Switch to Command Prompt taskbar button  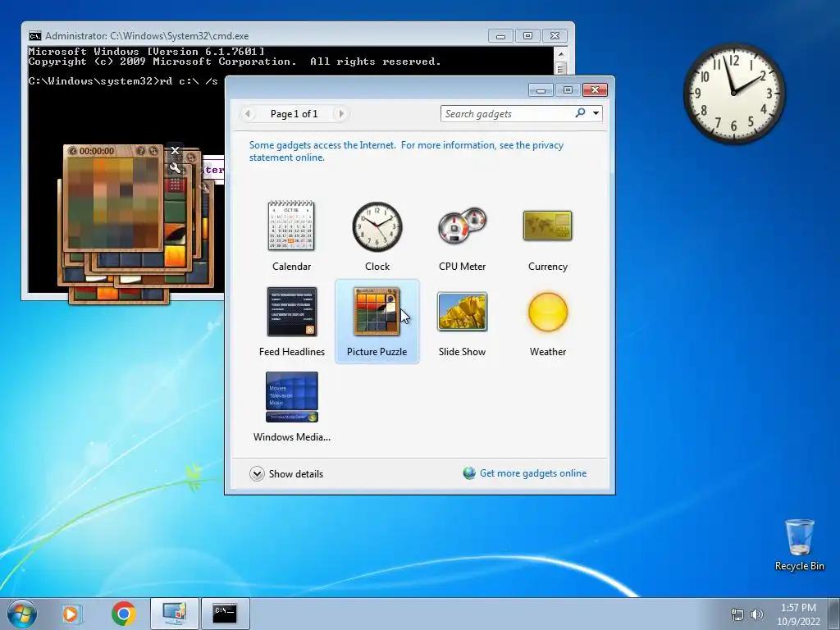tap(225, 614)
